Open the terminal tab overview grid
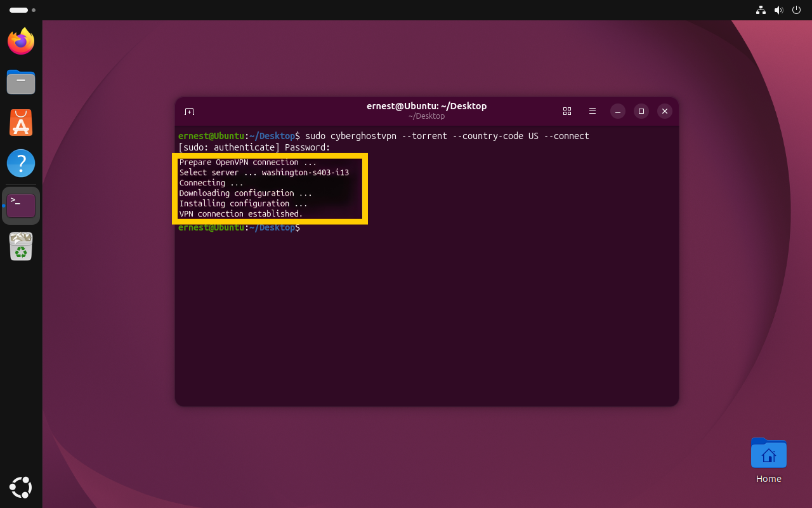Image resolution: width=812 pixels, height=508 pixels. coord(567,111)
